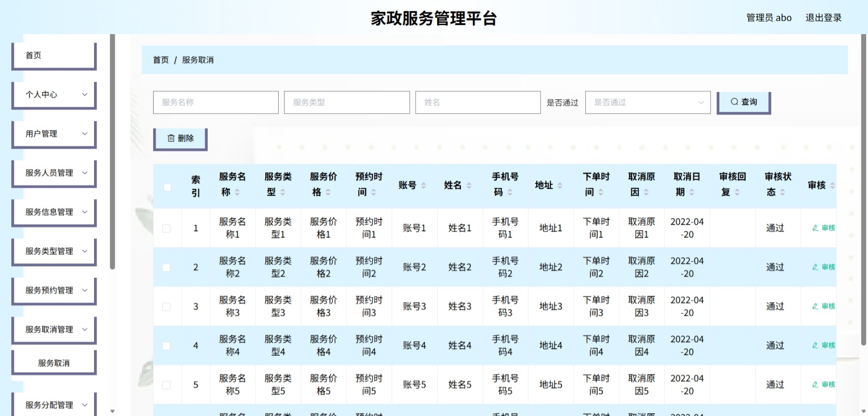This screenshot has width=868, height=416.
Task: Click 审核 for row 1
Action: pos(824,228)
